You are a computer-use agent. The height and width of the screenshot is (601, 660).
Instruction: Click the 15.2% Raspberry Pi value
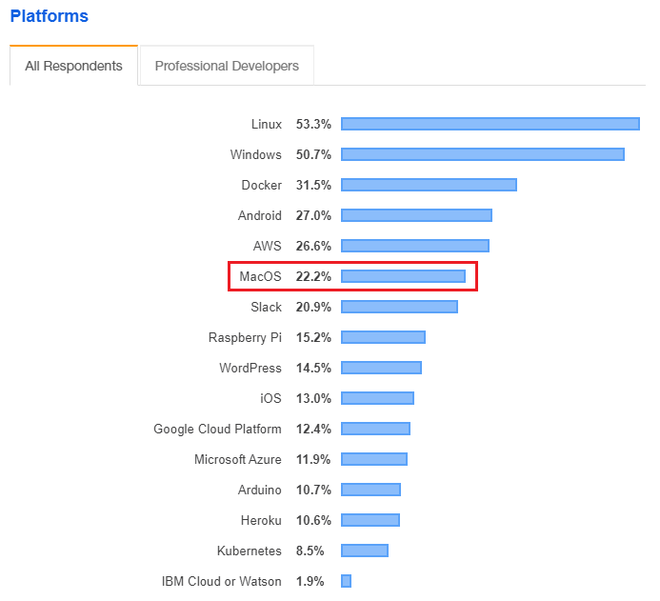point(314,338)
